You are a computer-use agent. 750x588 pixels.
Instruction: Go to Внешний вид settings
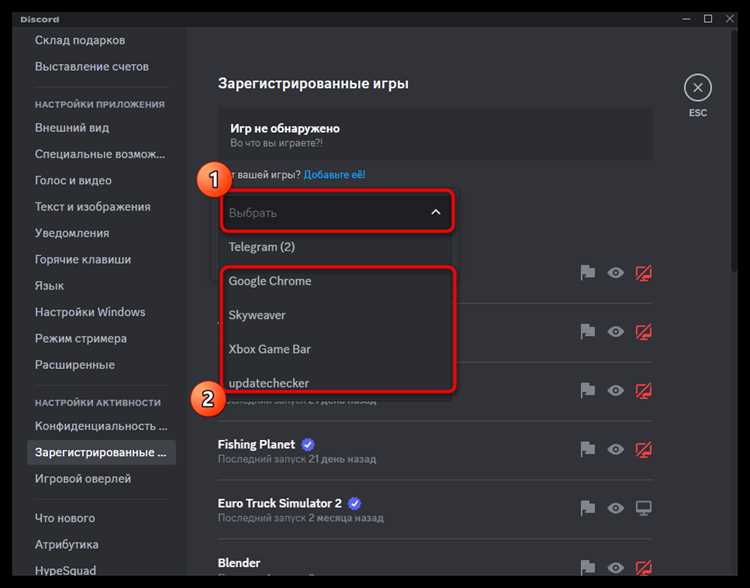[x=72, y=128]
